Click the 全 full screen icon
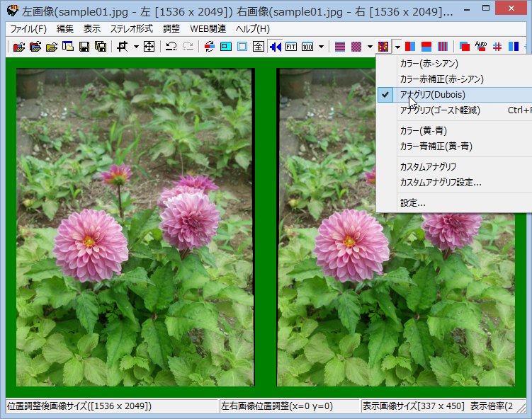This screenshot has height=419, width=532. 258,47
